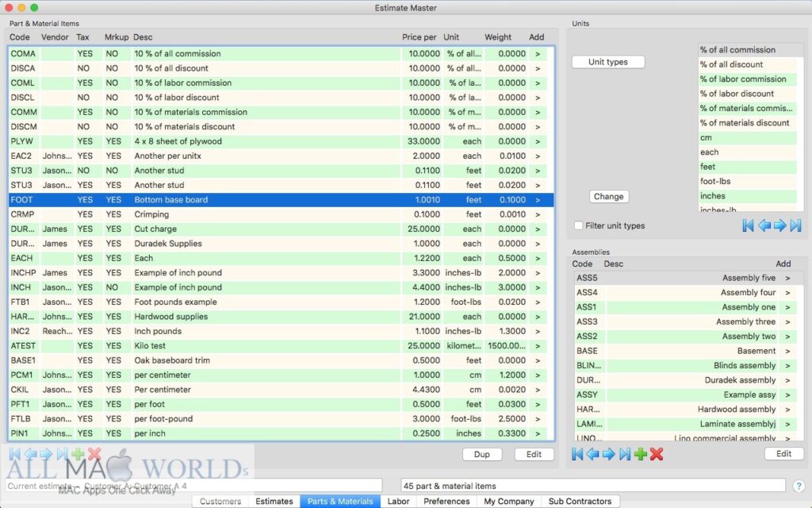Image resolution: width=812 pixels, height=508 pixels.
Task: Add Example assy arrow
Action: click(787, 395)
